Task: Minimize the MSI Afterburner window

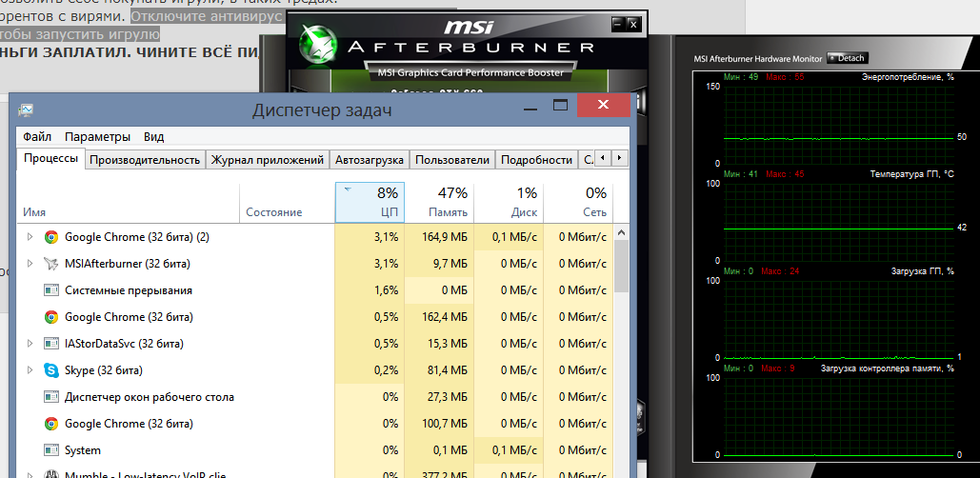Action: tap(617, 25)
